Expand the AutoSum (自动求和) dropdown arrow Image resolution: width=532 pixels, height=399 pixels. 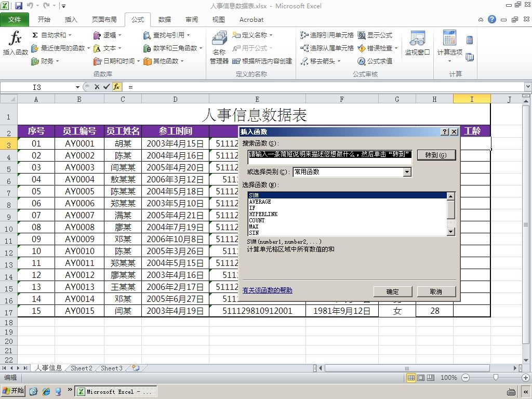(70, 35)
